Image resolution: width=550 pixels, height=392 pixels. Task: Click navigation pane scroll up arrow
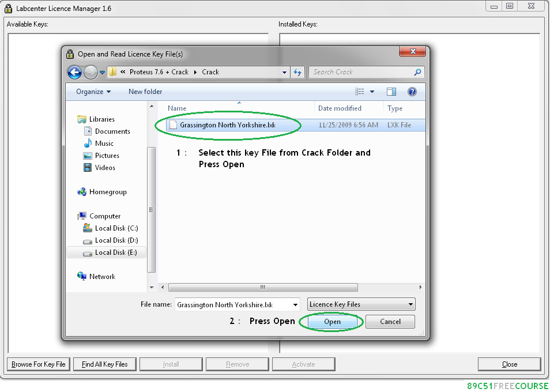152,106
